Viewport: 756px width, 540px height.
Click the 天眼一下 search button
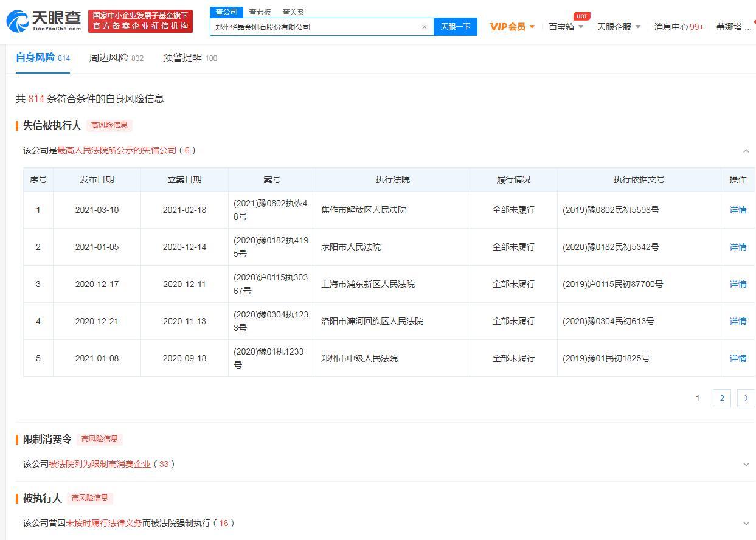pyautogui.click(x=456, y=27)
